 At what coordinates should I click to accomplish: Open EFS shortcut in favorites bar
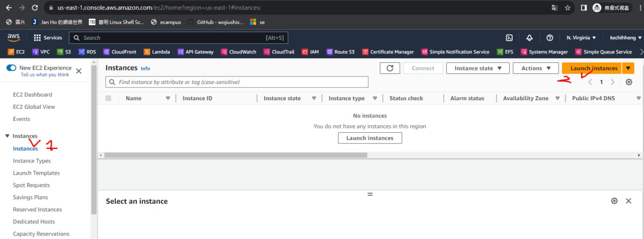coord(505,52)
